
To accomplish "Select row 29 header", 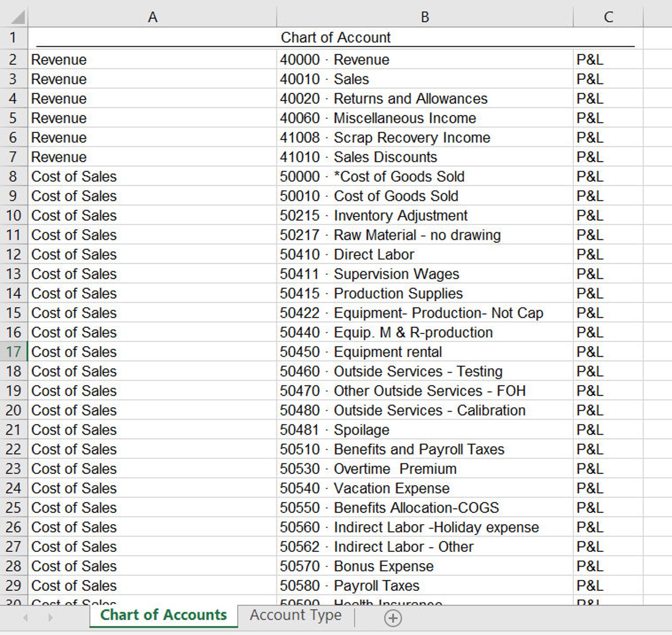I will pyautogui.click(x=14, y=585).
